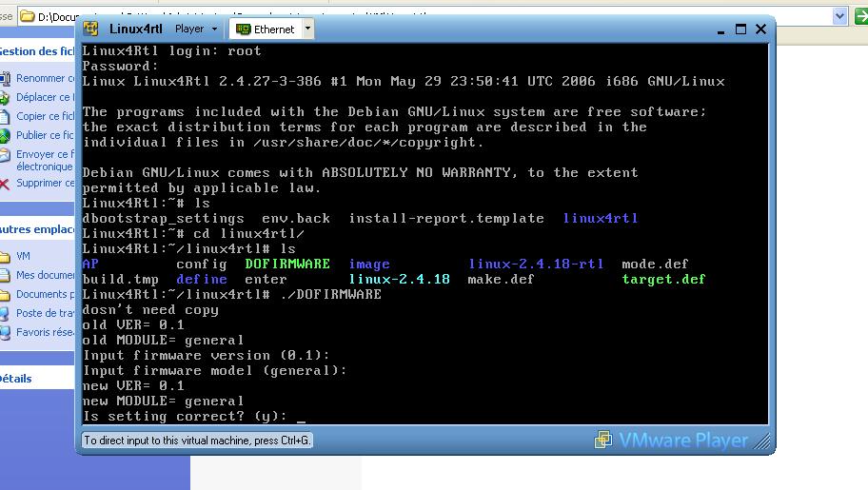The height and width of the screenshot is (490, 868).
Task: Click 'Déplacer ce' in Explorer sidebar
Action: click(45, 97)
